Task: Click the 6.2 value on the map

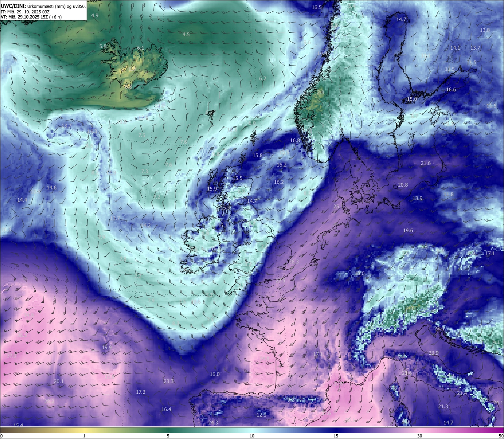Action: 263,79
